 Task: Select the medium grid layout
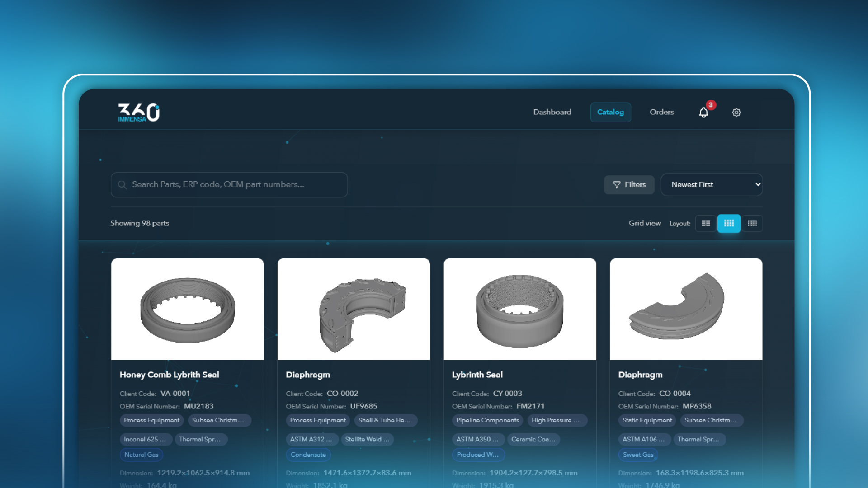pyautogui.click(x=729, y=223)
